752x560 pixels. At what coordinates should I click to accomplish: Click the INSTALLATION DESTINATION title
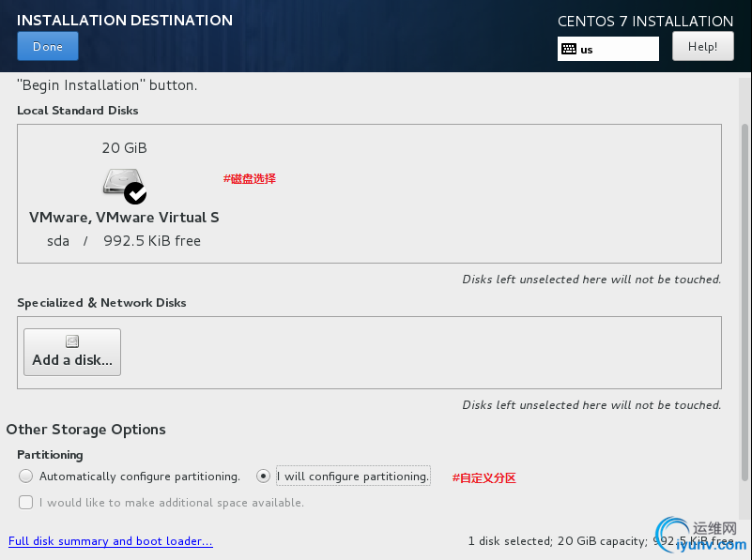125,20
